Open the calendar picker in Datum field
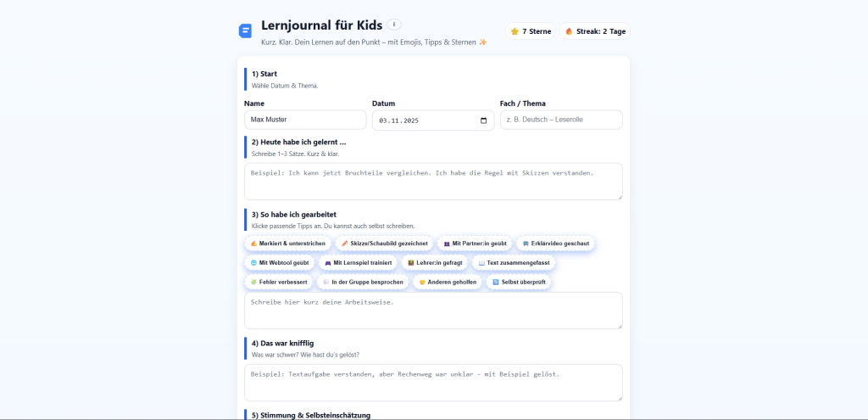The image size is (868, 420). tap(484, 120)
